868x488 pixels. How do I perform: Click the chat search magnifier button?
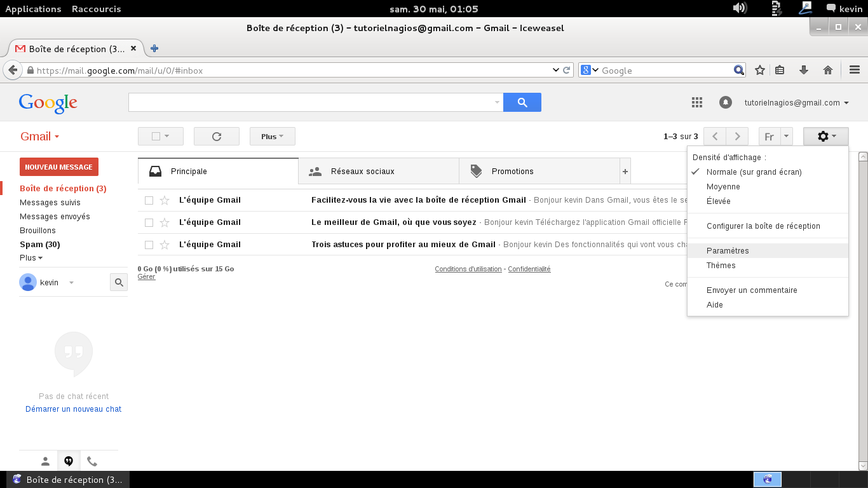(x=119, y=282)
